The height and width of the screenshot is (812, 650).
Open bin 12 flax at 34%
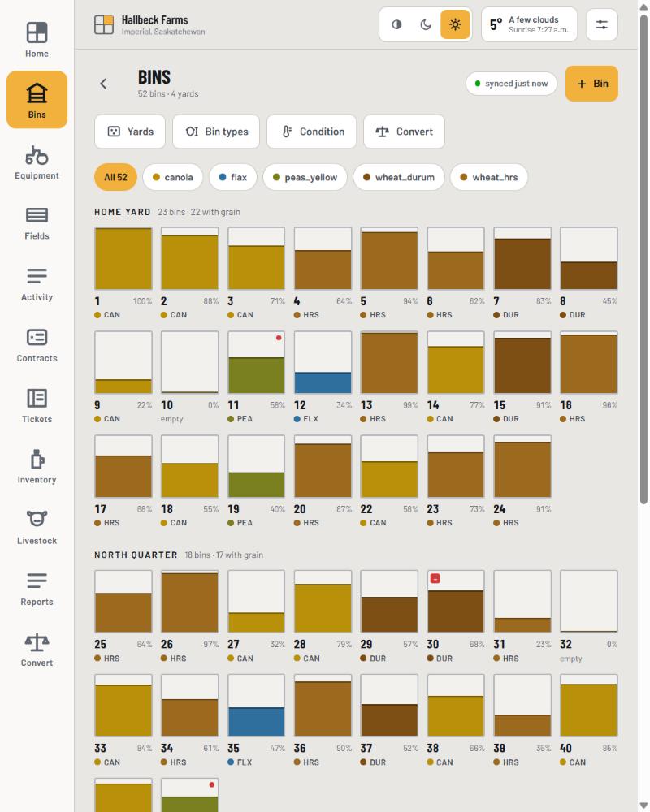[x=323, y=377]
